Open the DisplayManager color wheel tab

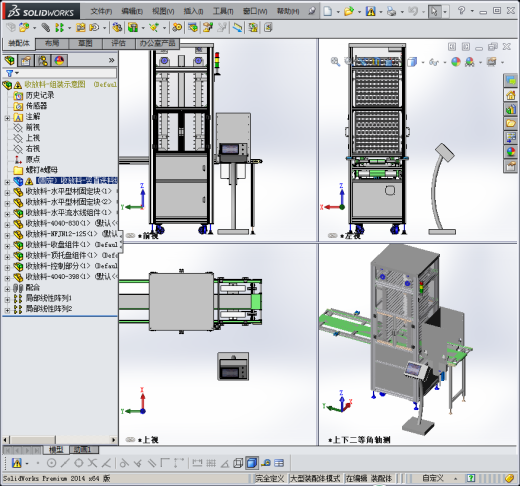click(x=59, y=61)
